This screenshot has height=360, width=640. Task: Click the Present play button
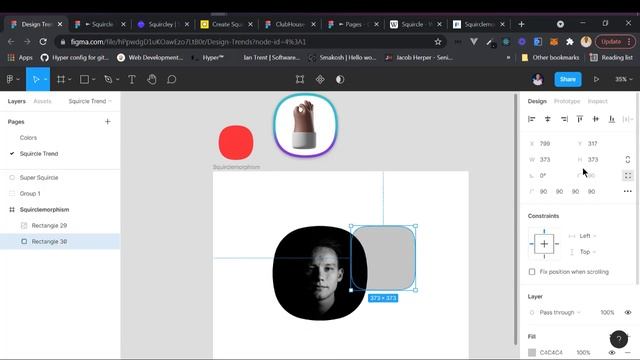596,79
